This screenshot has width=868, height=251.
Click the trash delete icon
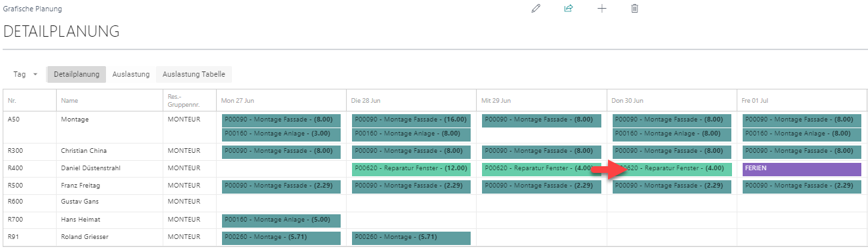click(635, 9)
